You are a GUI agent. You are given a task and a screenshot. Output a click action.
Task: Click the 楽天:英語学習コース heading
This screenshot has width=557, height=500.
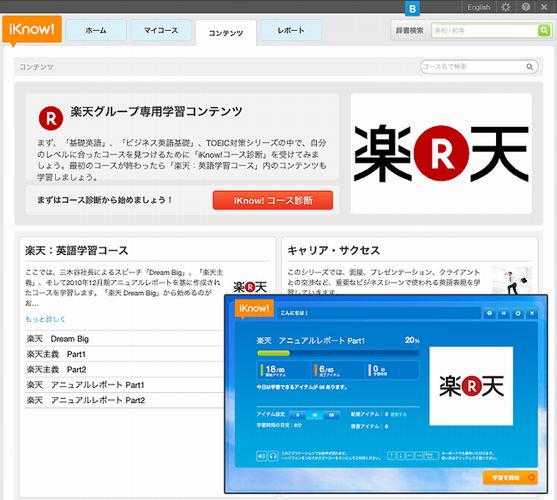pos(77,250)
